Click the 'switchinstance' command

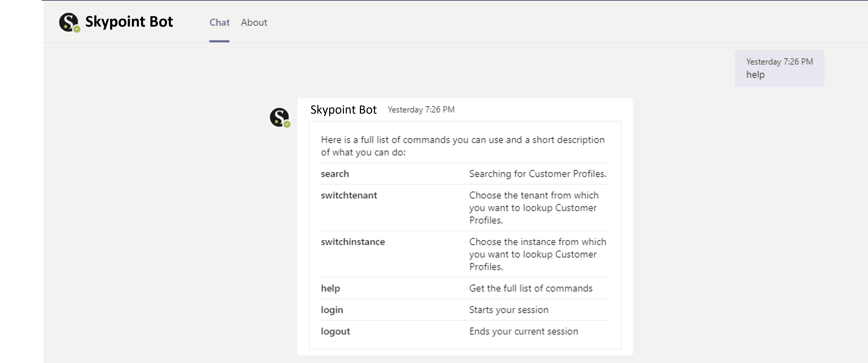(x=353, y=242)
